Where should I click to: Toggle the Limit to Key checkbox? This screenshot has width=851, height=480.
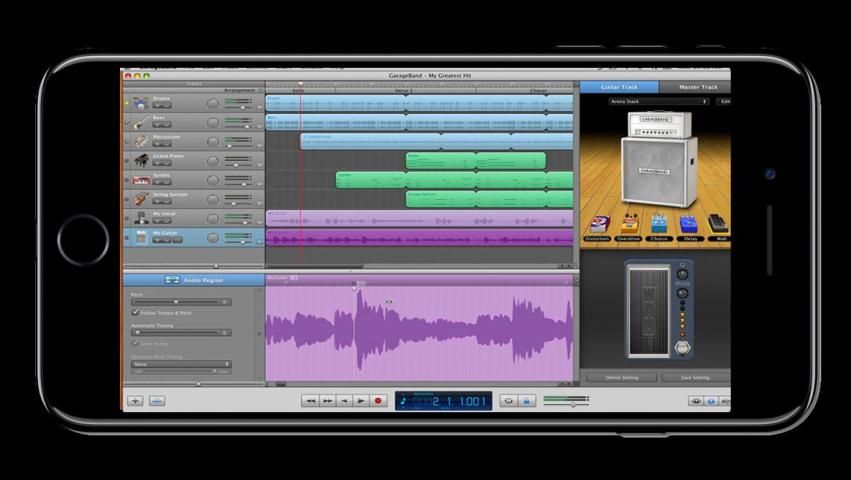136,343
